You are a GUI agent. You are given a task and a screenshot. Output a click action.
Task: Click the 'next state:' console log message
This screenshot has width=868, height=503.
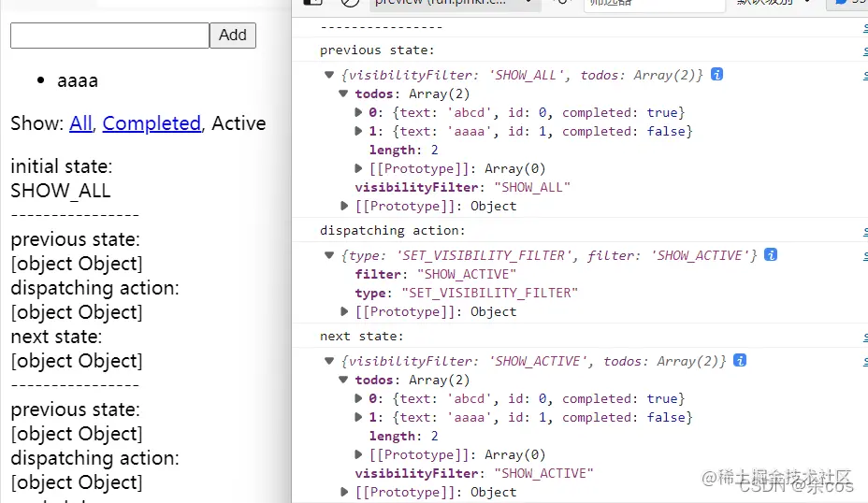361,336
